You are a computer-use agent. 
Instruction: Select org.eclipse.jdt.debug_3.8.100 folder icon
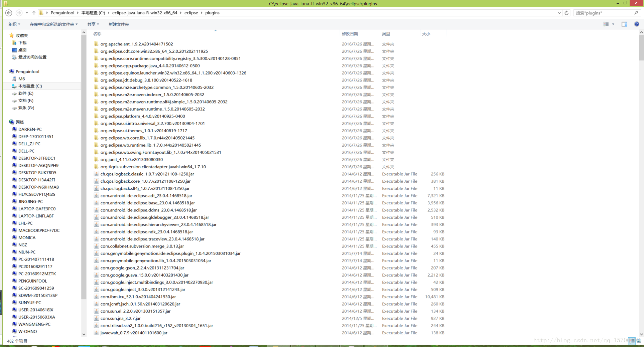(96, 80)
